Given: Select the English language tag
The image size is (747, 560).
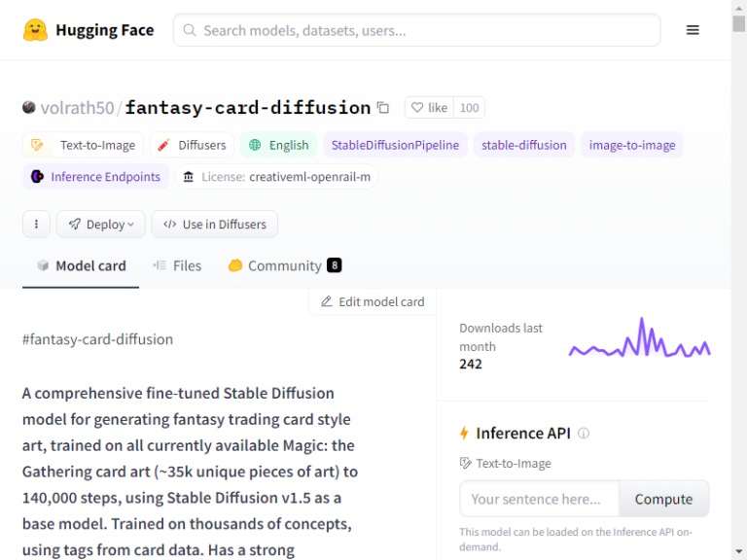Looking at the screenshot, I should point(279,145).
